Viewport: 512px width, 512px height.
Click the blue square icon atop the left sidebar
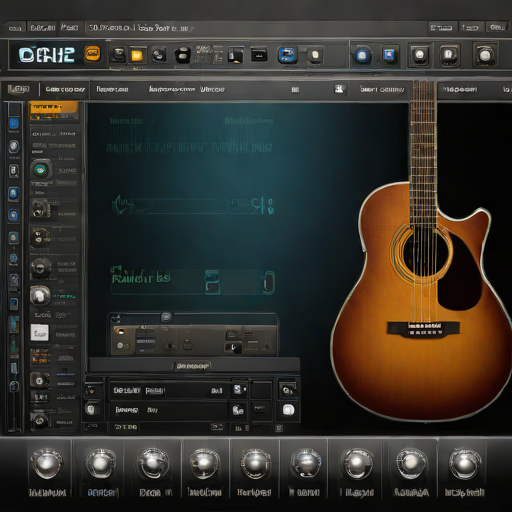point(14,123)
